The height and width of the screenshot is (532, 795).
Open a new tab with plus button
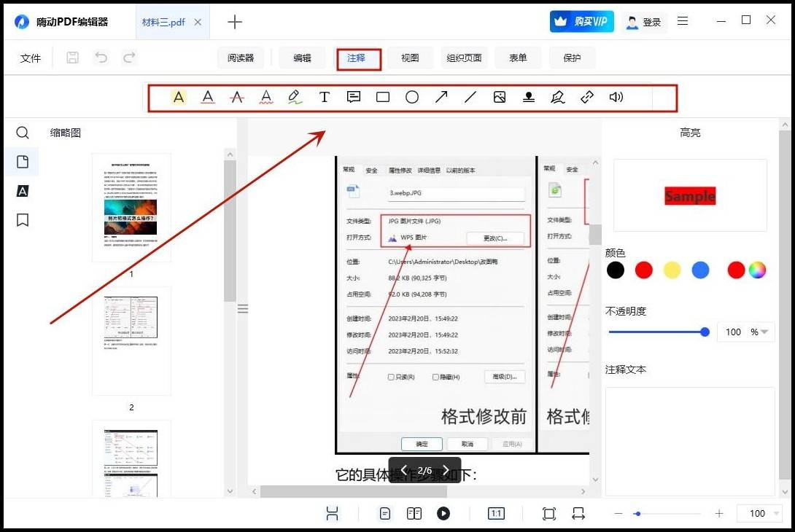[235, 22]
